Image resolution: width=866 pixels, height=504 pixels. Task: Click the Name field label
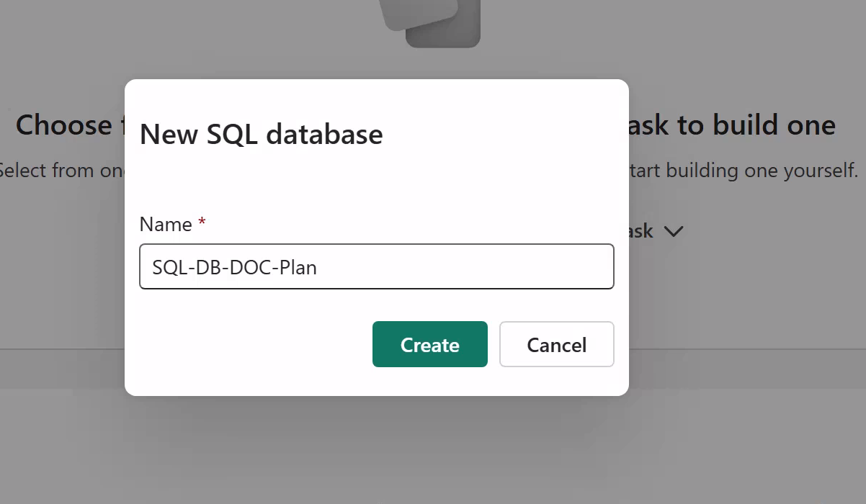(x=166, y=225)
